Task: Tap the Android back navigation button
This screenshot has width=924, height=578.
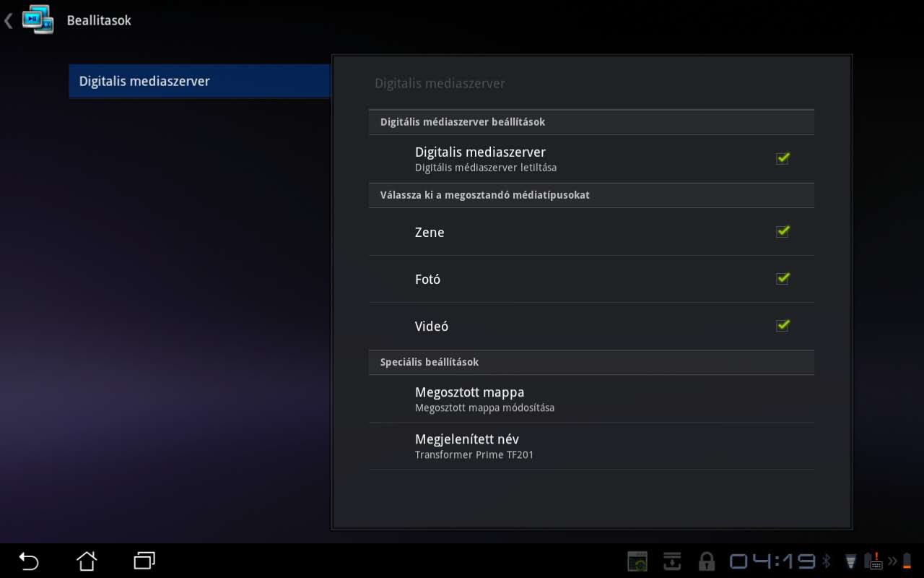Action: coord(29,561)
